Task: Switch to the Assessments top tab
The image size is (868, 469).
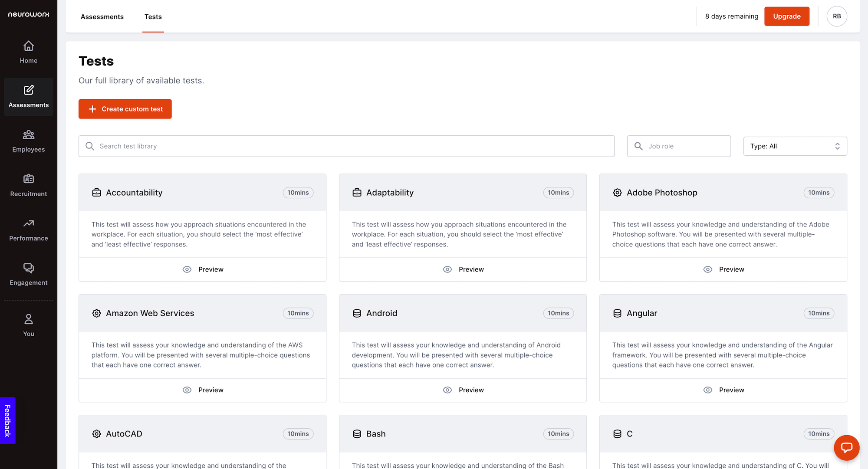Action: [x=102, y=16]
